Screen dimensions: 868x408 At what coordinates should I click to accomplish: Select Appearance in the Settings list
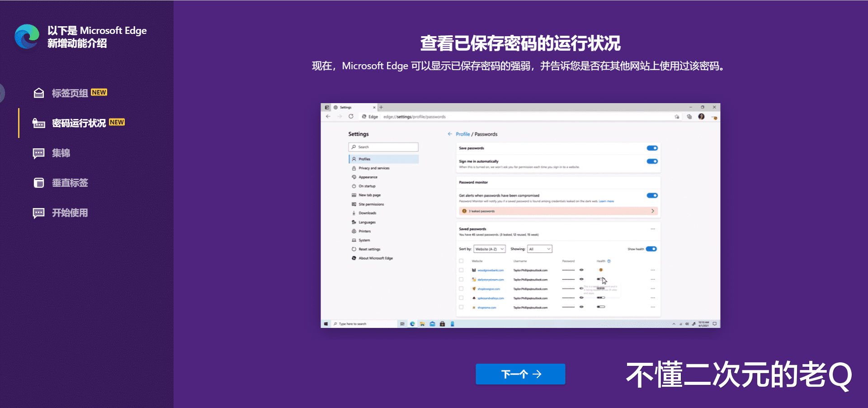pyautogui.click(x=364, y=177)
